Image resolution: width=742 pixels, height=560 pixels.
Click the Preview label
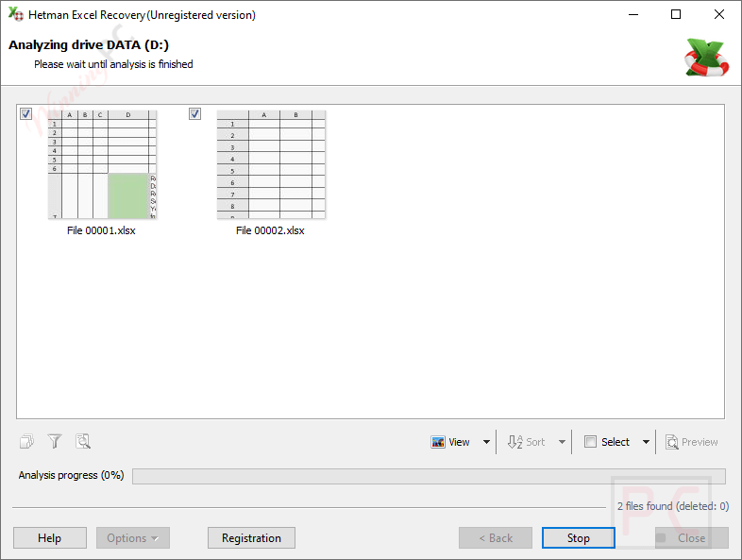(x=700, y=442)
